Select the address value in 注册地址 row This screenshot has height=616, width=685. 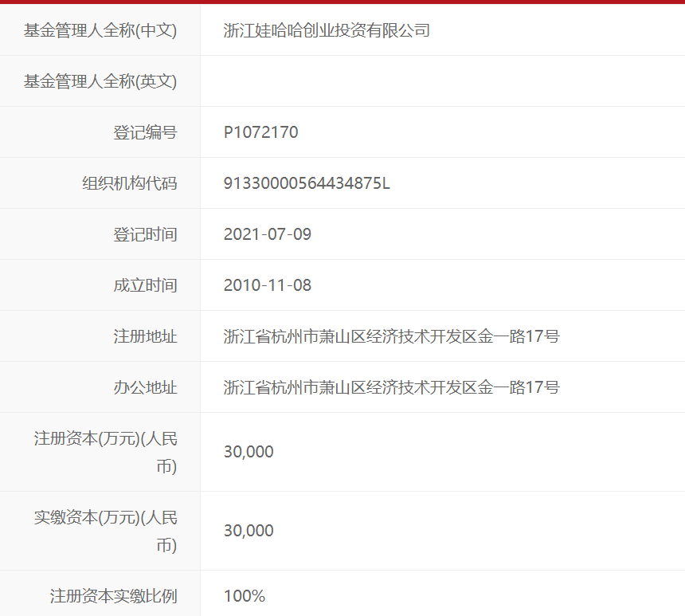[x=391, y=336]
